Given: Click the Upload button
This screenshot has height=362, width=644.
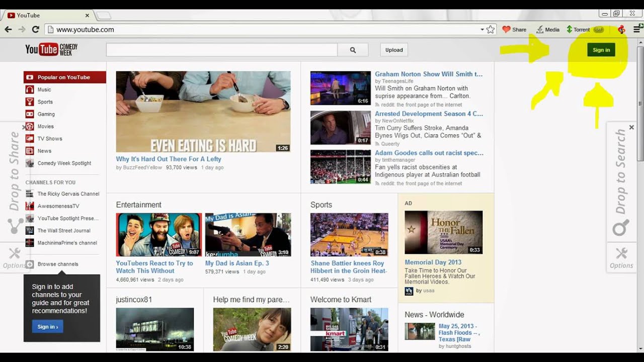Looking at the screenshot, I should pos(394,50).
